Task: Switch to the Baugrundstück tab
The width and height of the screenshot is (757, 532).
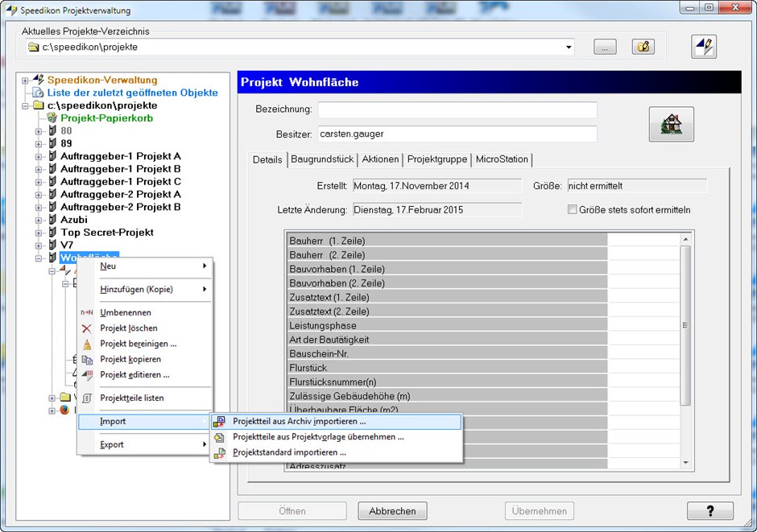Action: [x=322, y=159]
